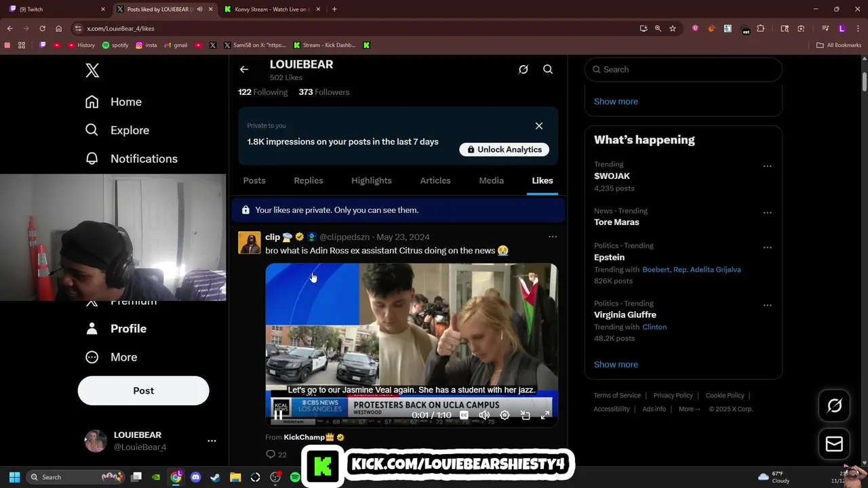Click the Post button
Viewport: 868px width, 488px height.
pyautogui.click(x=143, y=390)
